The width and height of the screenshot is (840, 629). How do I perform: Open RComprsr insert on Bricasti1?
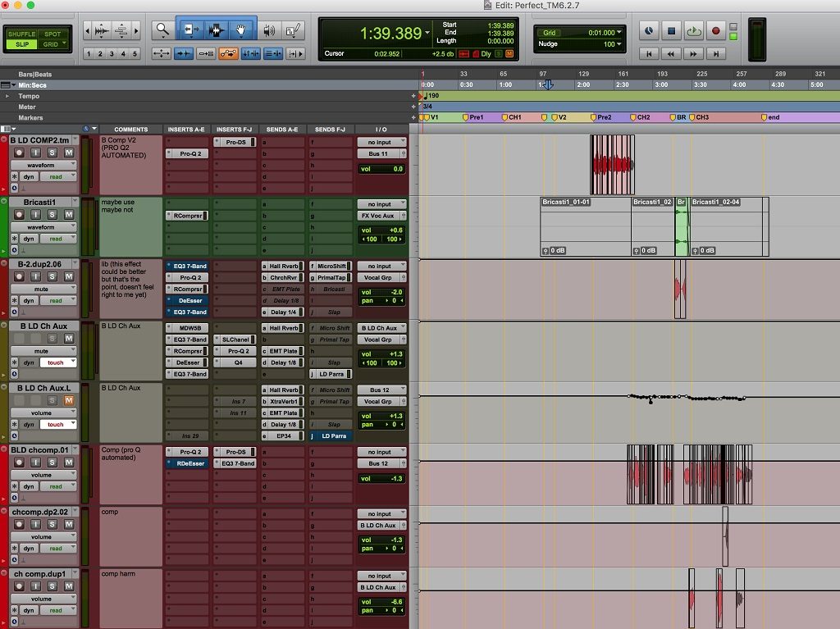point(187,216)
